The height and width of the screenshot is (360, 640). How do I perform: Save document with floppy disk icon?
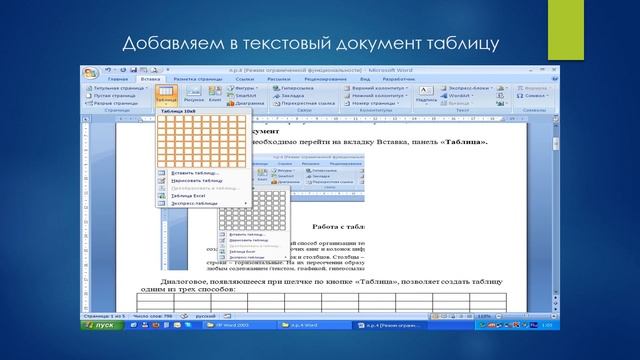[133, 70]
